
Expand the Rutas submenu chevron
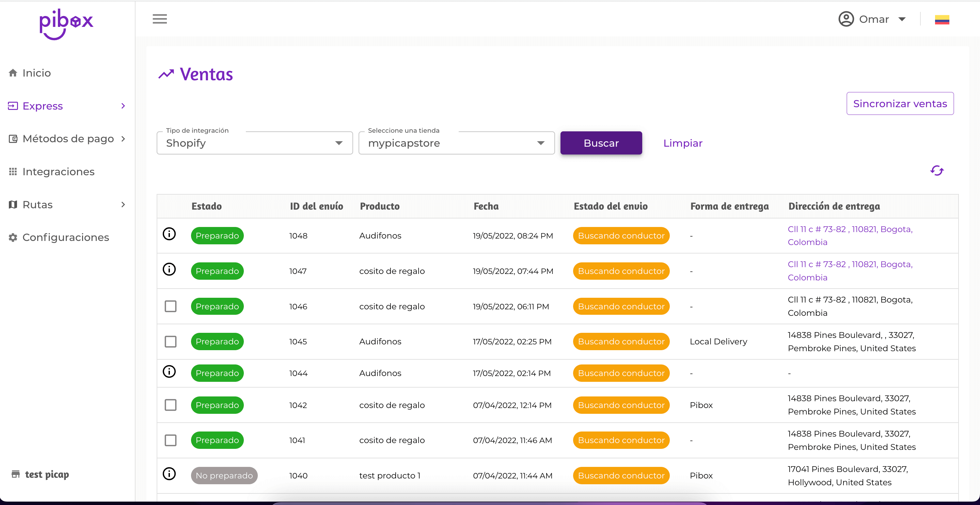123,205
